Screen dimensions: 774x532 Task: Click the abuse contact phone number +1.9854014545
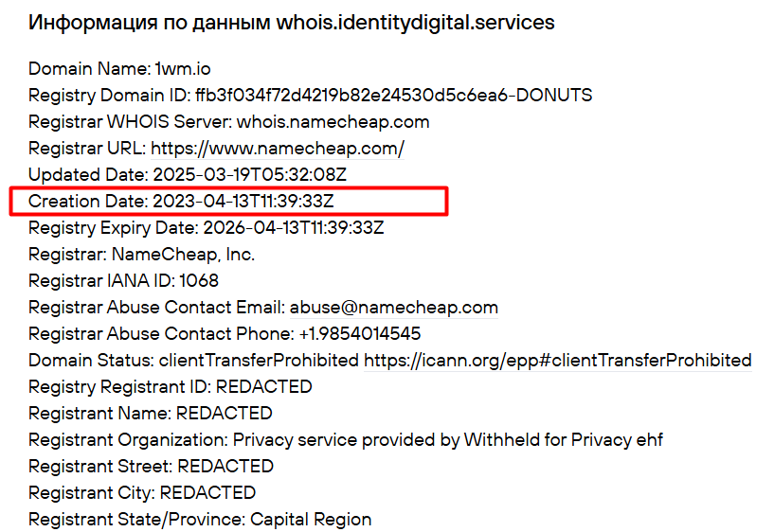pos(359,334)
